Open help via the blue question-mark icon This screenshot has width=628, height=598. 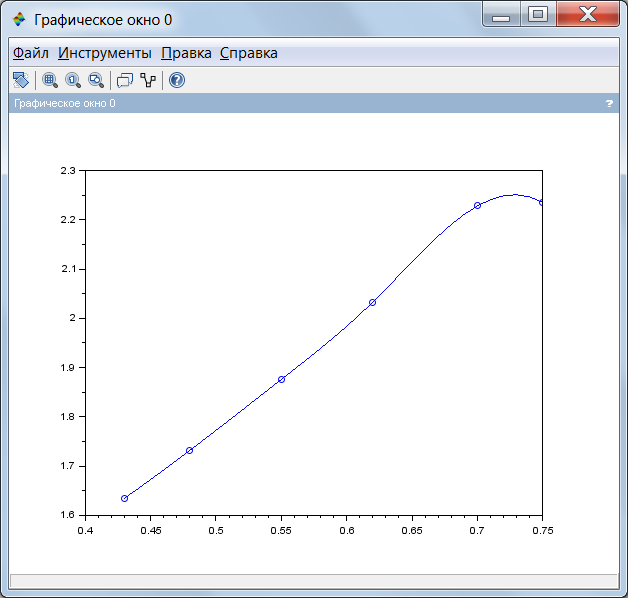point(177,80)
